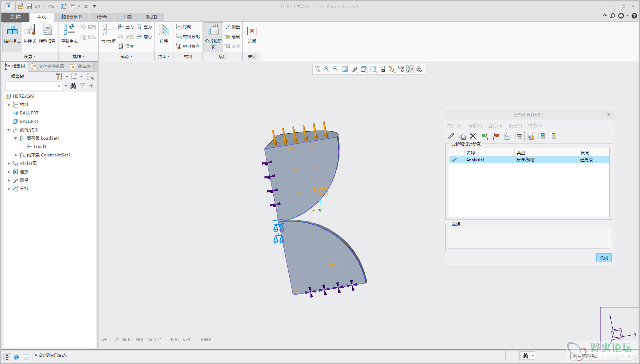Toggle datum display filters icon
Image resolution: width=640 pixels, height=364 pixels.
pyautogui.click(x=392, y=69)
